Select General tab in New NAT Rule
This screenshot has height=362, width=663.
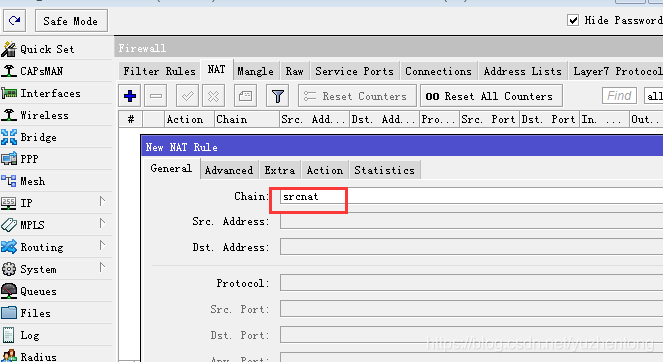coord(171,169)
